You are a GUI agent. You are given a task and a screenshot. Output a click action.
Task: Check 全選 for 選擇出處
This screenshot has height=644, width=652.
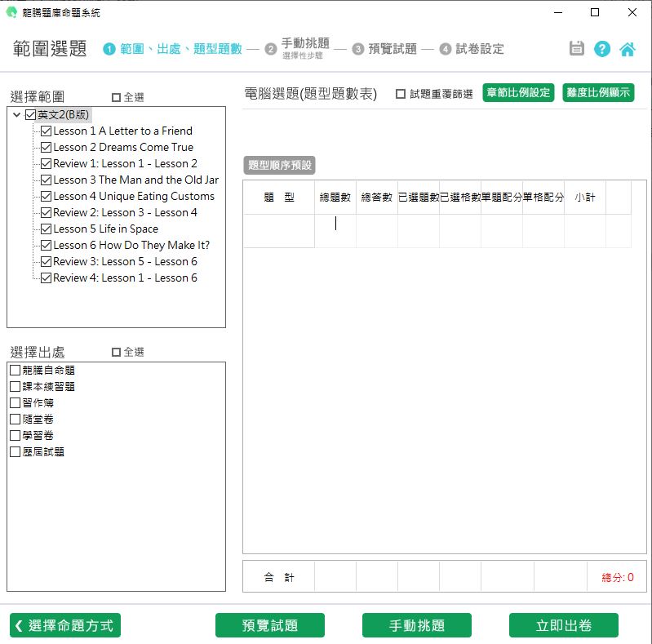(x=116, y=353)
